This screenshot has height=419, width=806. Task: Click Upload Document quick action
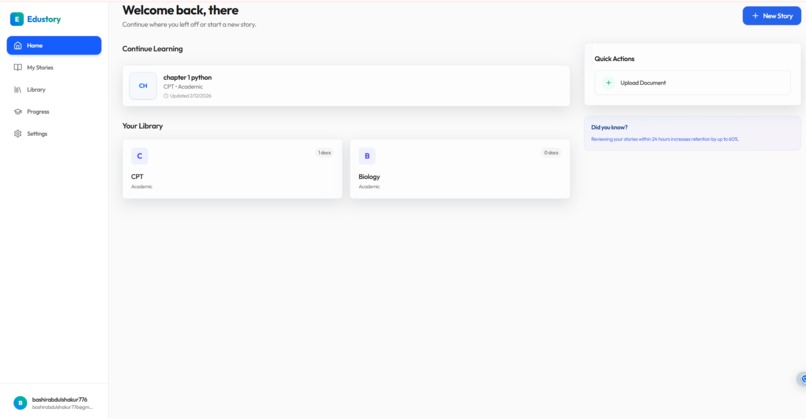point(692,83)
